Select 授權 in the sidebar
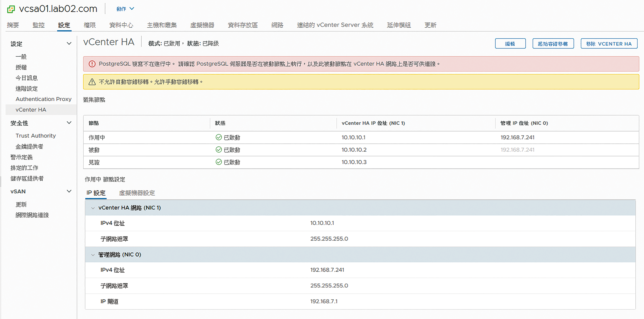Image resolution: width=644 pixels, height=319 pixels. tap(21, 67)
